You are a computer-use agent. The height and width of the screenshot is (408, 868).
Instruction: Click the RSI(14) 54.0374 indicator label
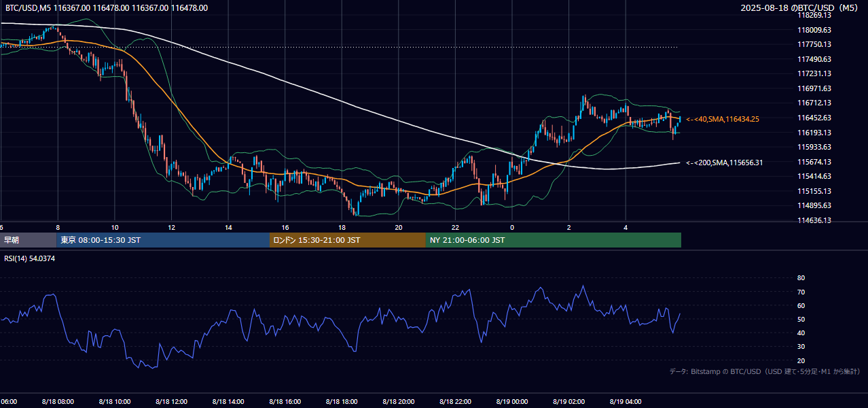pyautogui.click(x=29, y=258)
